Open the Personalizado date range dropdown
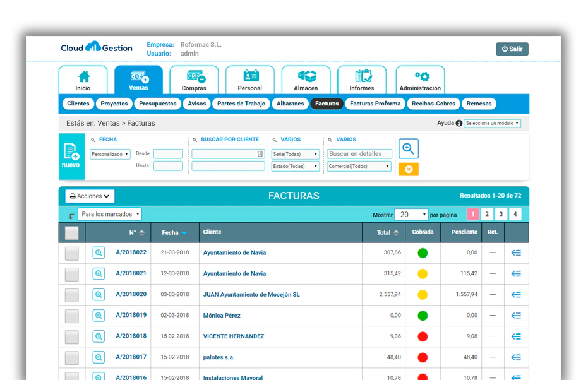588x380 pixels. click(110, 154)
